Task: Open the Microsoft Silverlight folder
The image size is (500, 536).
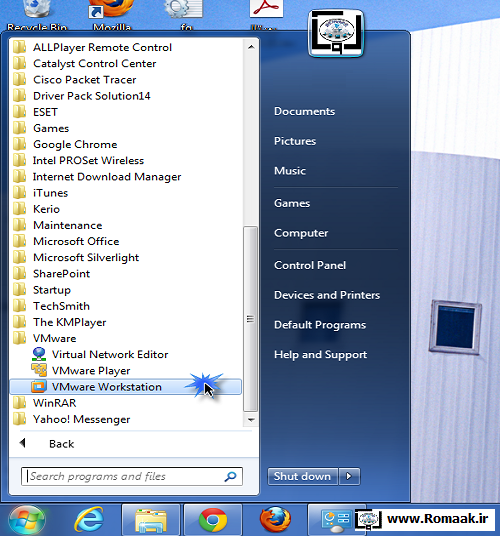Action: (x=86, y=257)
